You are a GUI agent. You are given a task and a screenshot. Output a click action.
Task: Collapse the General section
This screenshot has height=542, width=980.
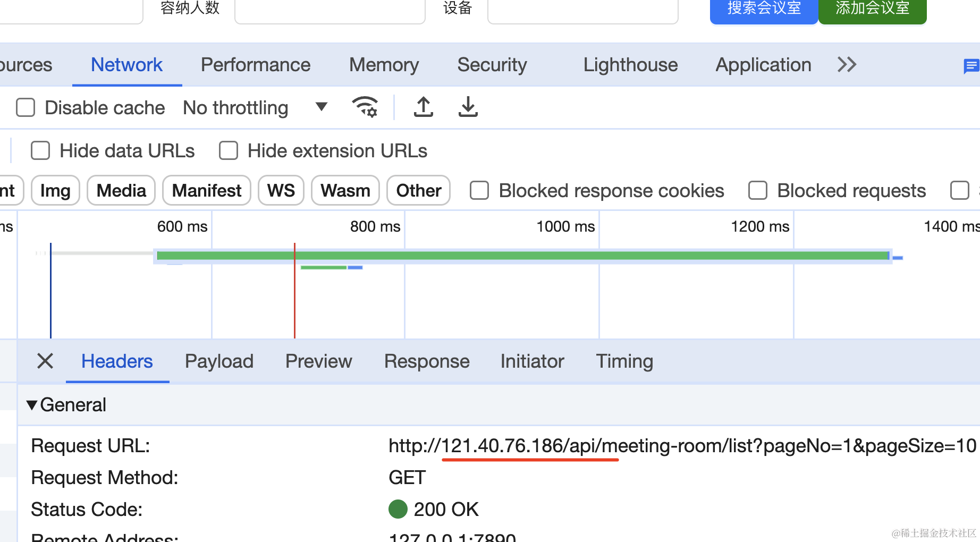point(32,405)
